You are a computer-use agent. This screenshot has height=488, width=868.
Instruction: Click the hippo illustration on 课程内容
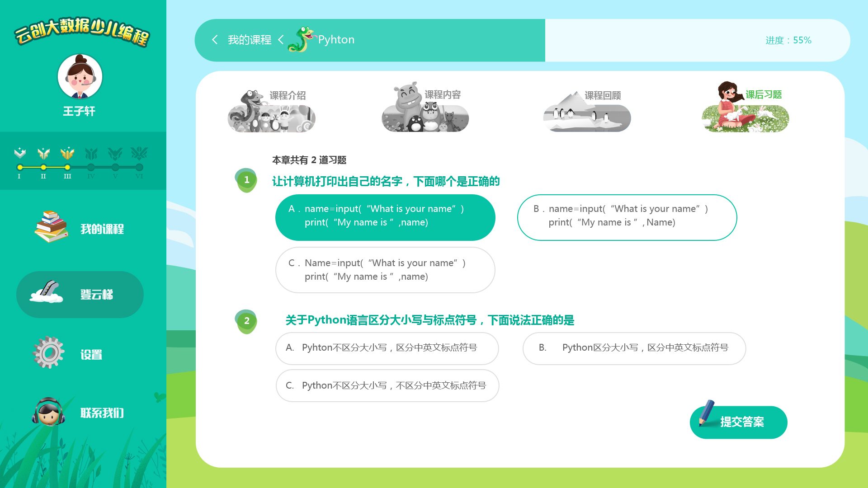[x=425, y=108]
